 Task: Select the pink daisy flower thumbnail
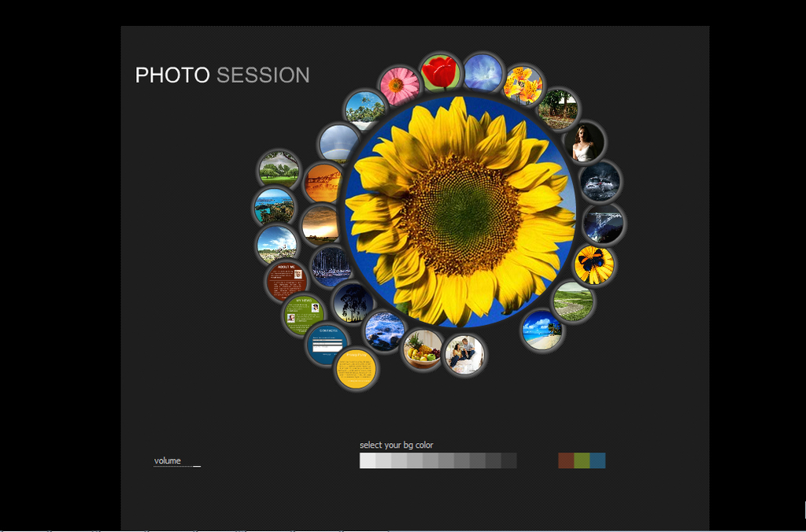[400, 86]
